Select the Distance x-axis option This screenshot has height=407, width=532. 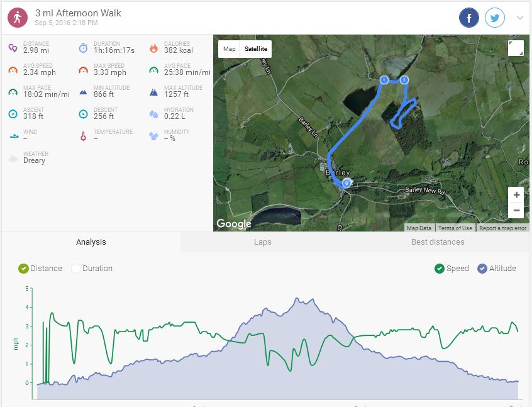[24, 269]
